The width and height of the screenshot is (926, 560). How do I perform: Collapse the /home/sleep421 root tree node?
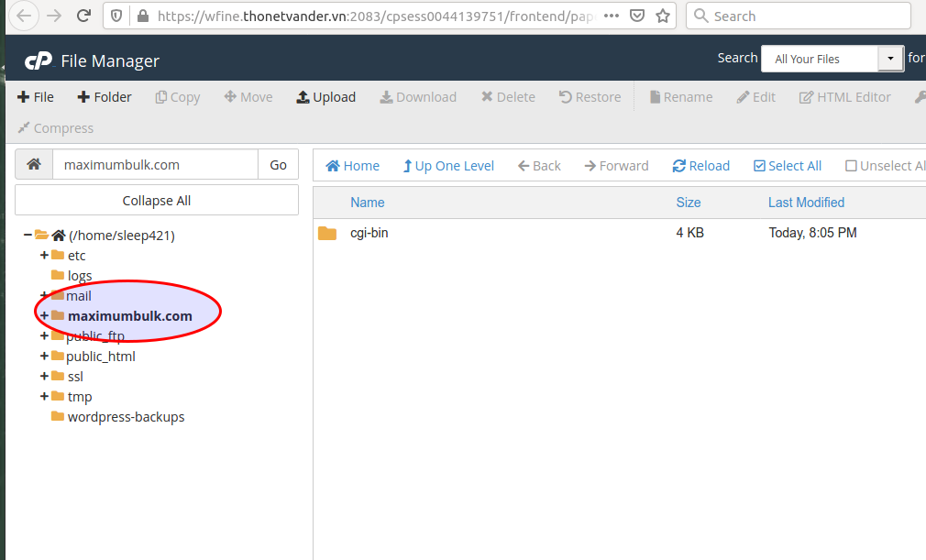[28, 235]
